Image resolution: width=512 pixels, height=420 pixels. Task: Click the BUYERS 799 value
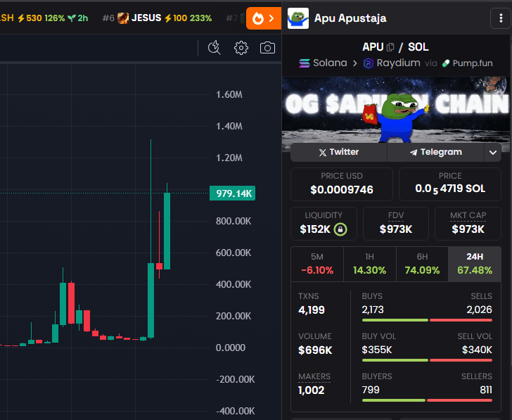[x=371, y=390]
